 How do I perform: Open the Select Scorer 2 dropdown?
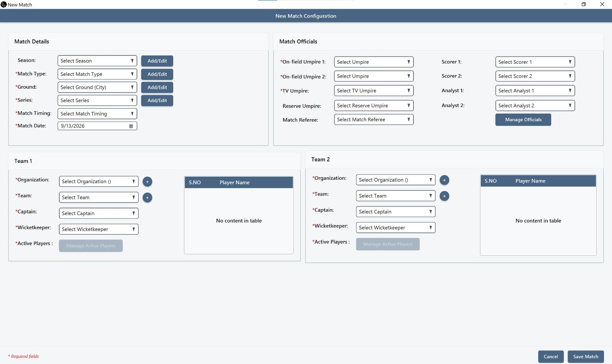coord(535,76)
